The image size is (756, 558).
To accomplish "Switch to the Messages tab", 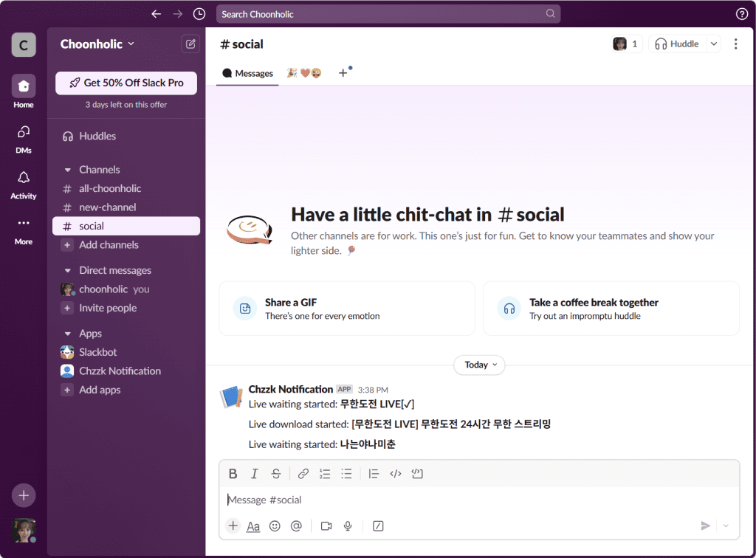I will coord(247,73).
